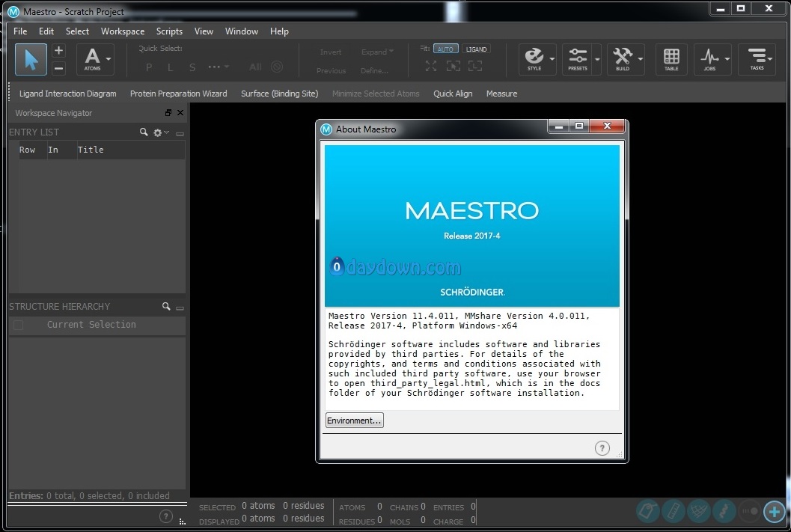This screenshot has width=791, height=532.
Task: Click the fit-to-selection icon
Action: 453,66
